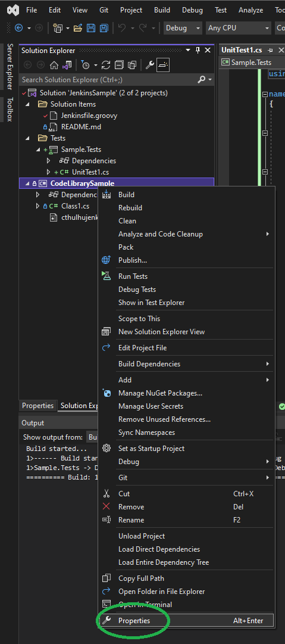Screen dimensions: 285x644
Task: Click the Save All toolbar icon
Action: 104,28
